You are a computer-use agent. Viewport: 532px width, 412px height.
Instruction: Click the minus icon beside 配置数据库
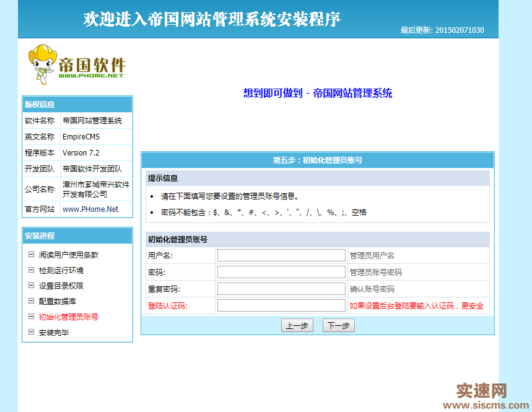tap(31, 301)
